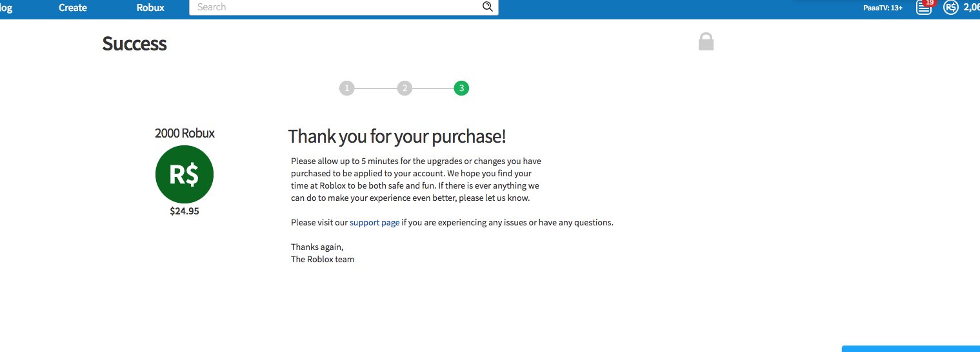Select green step 3 in progress indicator
This screenshot has height=352, width=980.
[461, 88]
